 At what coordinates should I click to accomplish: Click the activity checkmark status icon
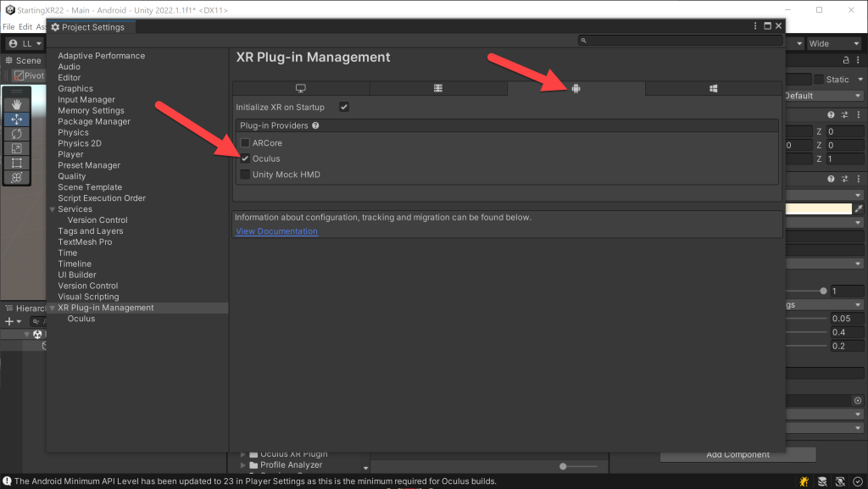858,481
